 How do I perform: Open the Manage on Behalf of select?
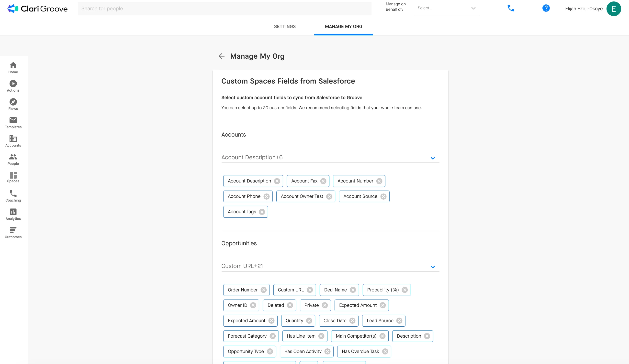pyautogui.click(x=446, y=8)
